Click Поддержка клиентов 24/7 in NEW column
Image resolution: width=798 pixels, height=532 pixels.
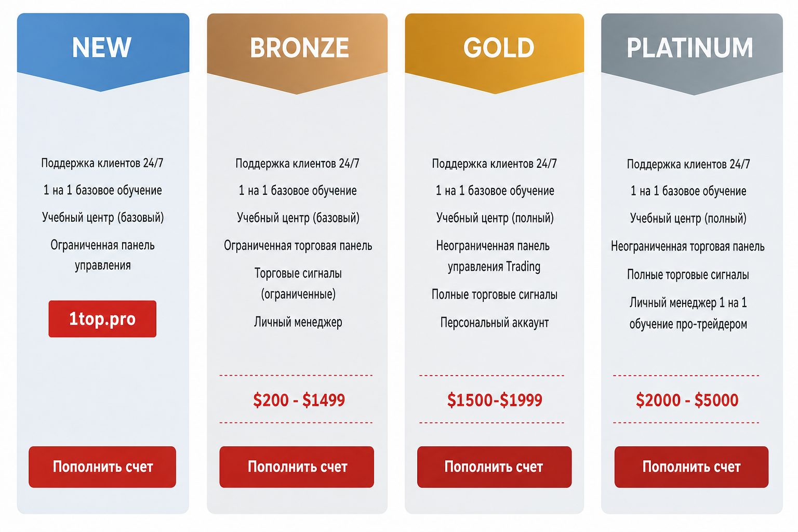click(x=102, y=163)
